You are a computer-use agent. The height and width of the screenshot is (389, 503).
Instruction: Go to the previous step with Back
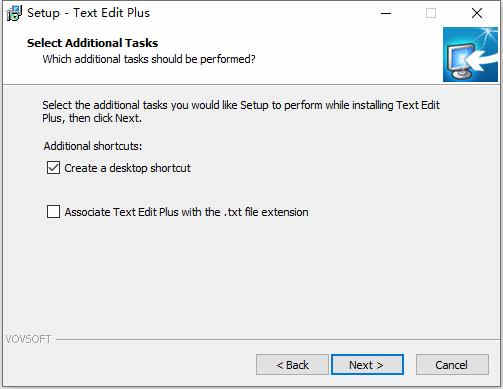(292, 365)
